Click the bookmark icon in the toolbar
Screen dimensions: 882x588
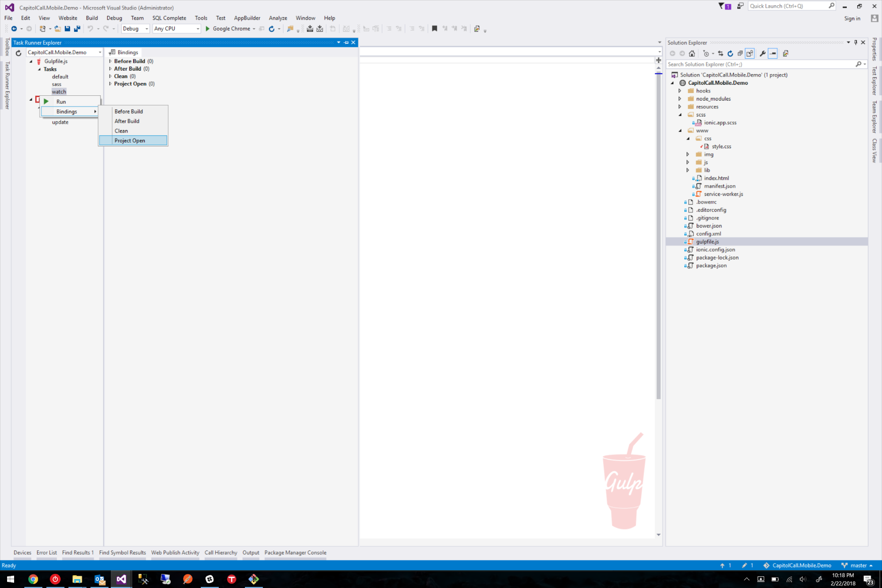pos(434,29)
